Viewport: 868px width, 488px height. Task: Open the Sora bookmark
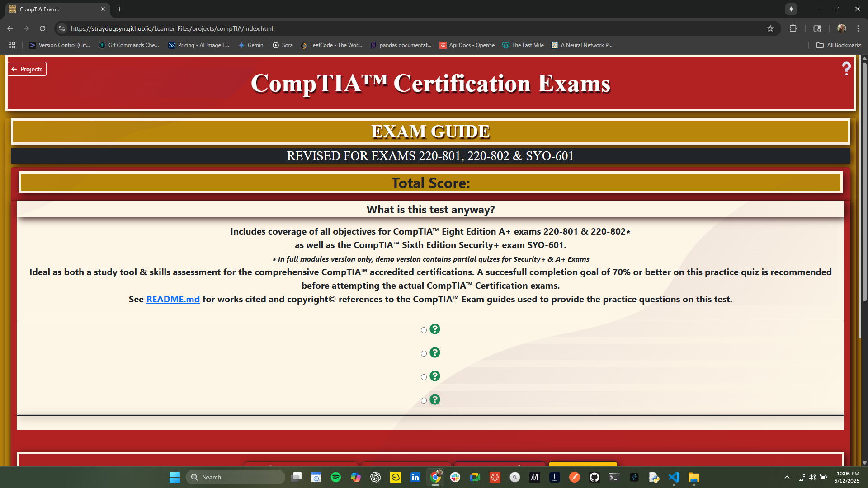pos(283,45)
